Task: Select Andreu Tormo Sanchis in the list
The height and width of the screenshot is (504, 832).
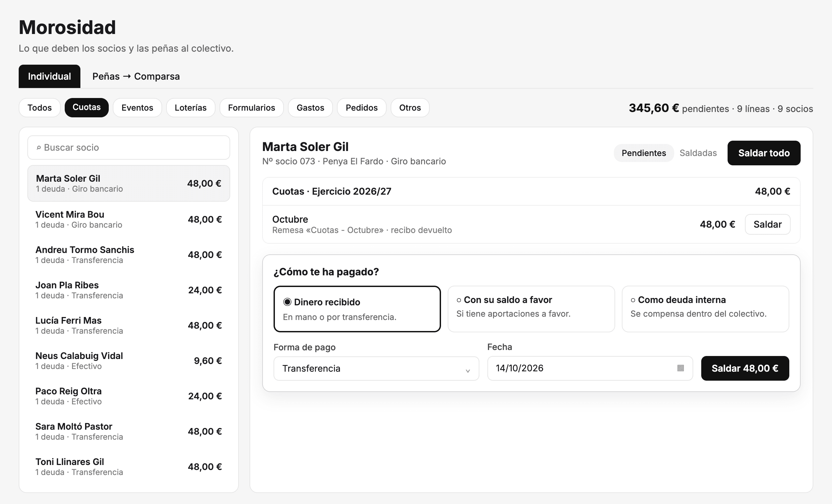Action: pos(129,255)
